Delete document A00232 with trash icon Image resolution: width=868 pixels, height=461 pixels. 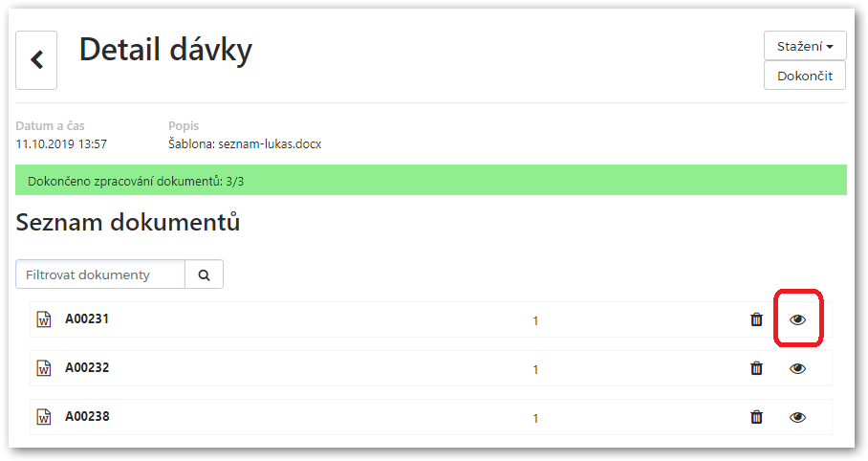click(x=756, y=368)
